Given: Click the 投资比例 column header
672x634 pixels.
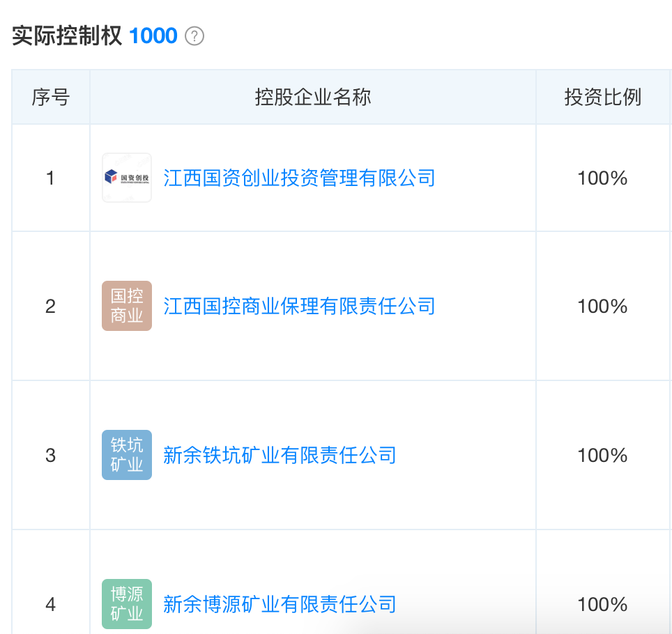Looking at the screenshot, I should click(x=602, y=98).
